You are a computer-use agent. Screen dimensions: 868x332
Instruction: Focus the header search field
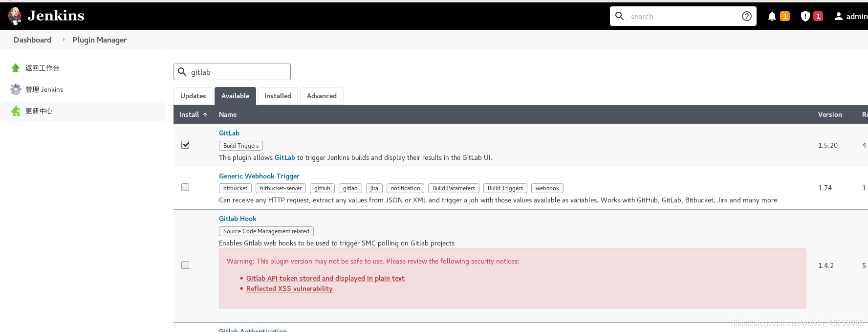(683, 16)
